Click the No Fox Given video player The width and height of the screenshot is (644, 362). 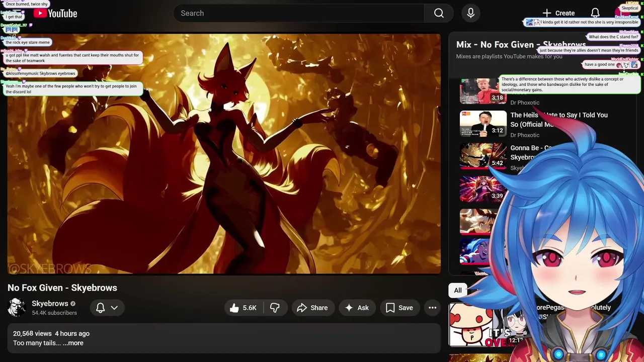224,154
